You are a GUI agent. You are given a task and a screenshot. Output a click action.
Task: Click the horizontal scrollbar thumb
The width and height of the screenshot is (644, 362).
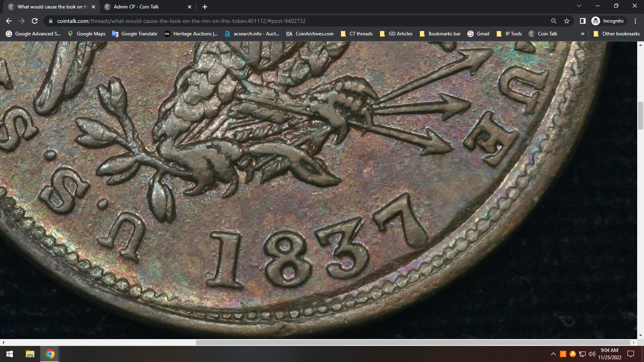click(413, 342)
